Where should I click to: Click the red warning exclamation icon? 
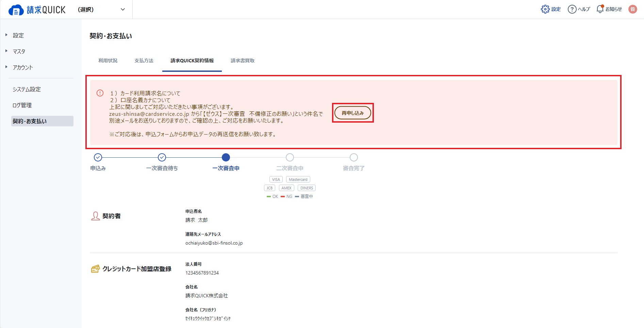(100, 93)
